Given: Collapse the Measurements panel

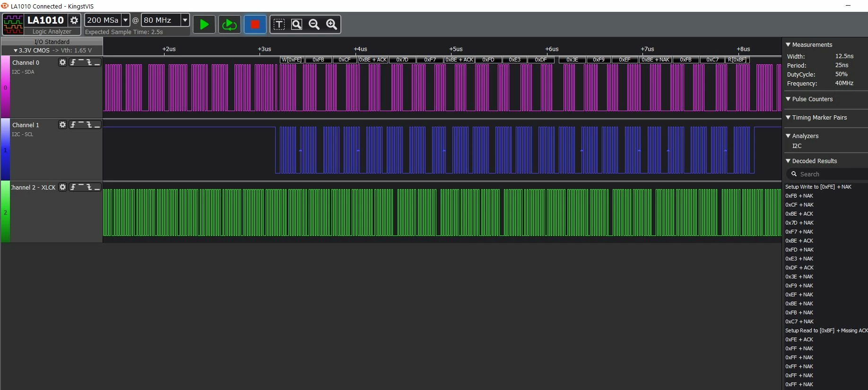Looking at the screenshot, I should (788, 44).
